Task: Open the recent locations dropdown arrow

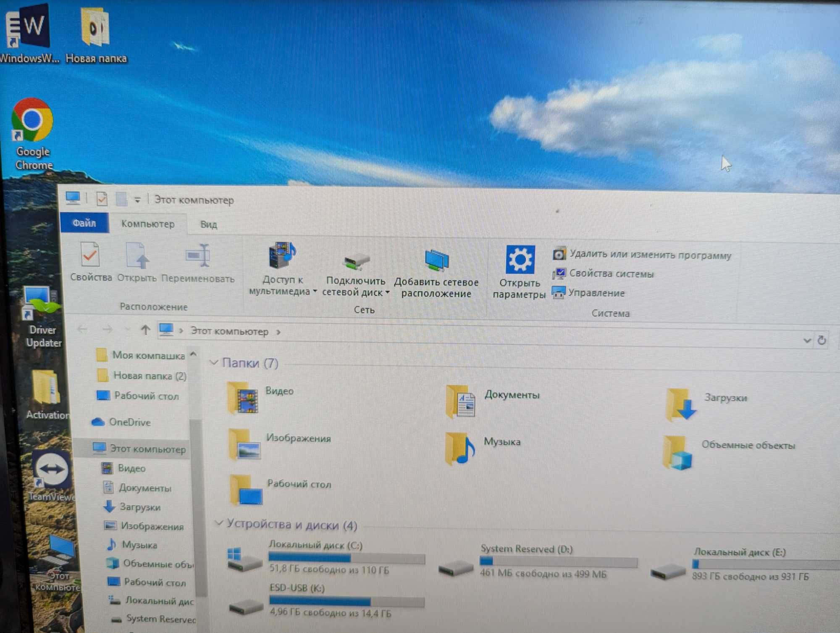Action: click(127, 330)
